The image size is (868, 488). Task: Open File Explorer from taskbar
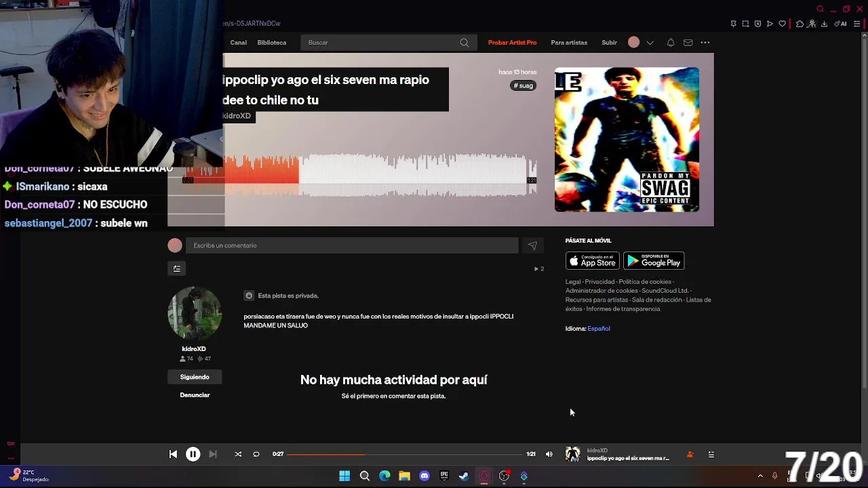(x=404, y=476)
